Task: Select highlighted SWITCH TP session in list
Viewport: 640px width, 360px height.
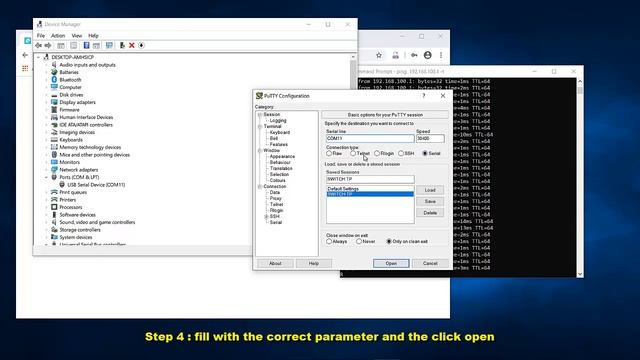Action: 370,194
